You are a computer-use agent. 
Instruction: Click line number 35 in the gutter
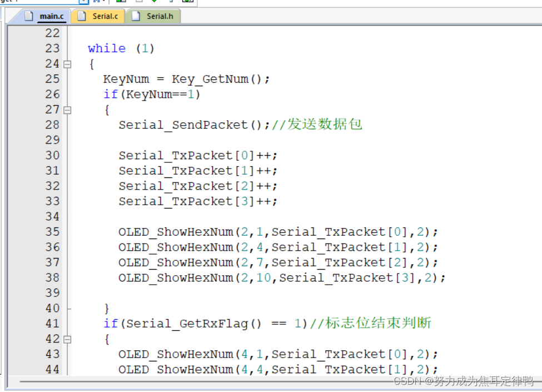[52, 232]
